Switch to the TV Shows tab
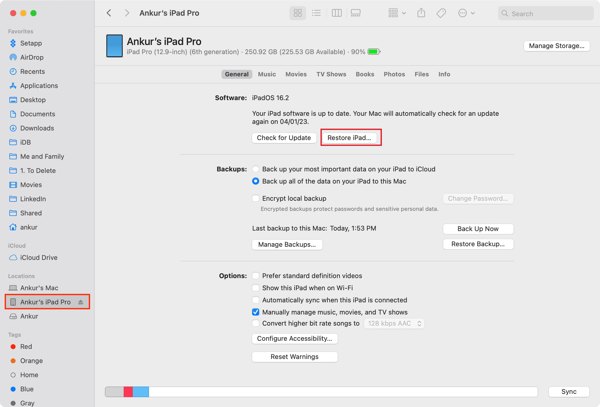600x407 pixels. coord(331,74)
